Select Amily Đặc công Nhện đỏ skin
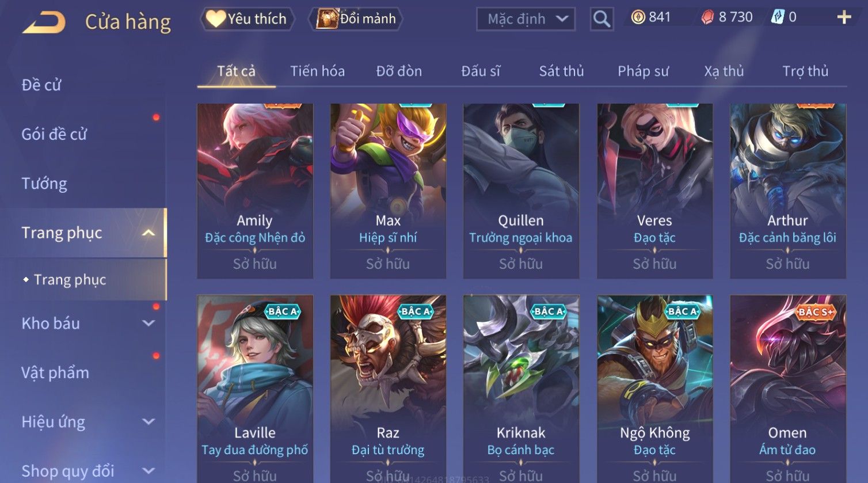Viewport: 868px width, 483px height. (x=255, y=191)
